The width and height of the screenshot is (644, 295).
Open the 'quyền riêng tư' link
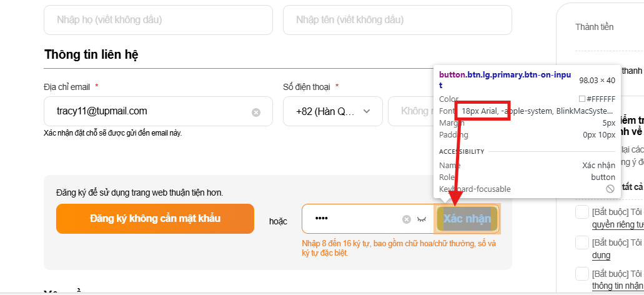617,224
